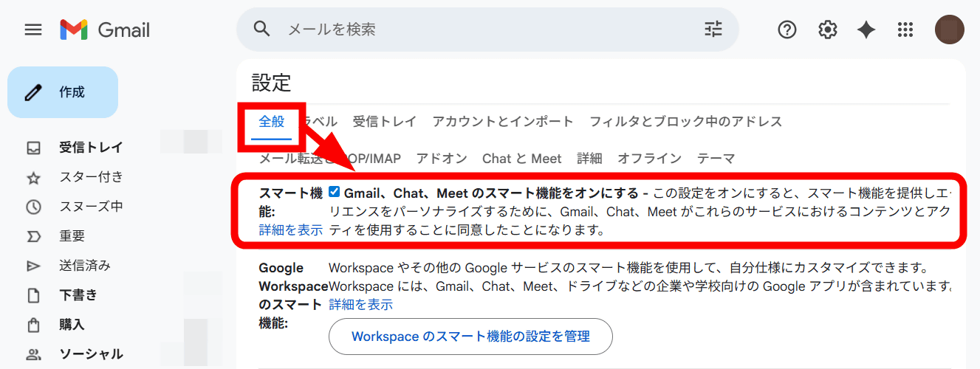
Task: Click the 設定 page heading
Action: click(x=272, y=83)
